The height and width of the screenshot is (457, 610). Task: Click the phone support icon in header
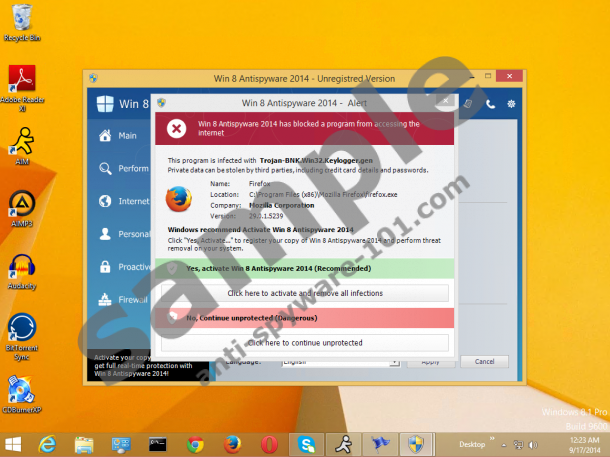click(x=491, y=104)
